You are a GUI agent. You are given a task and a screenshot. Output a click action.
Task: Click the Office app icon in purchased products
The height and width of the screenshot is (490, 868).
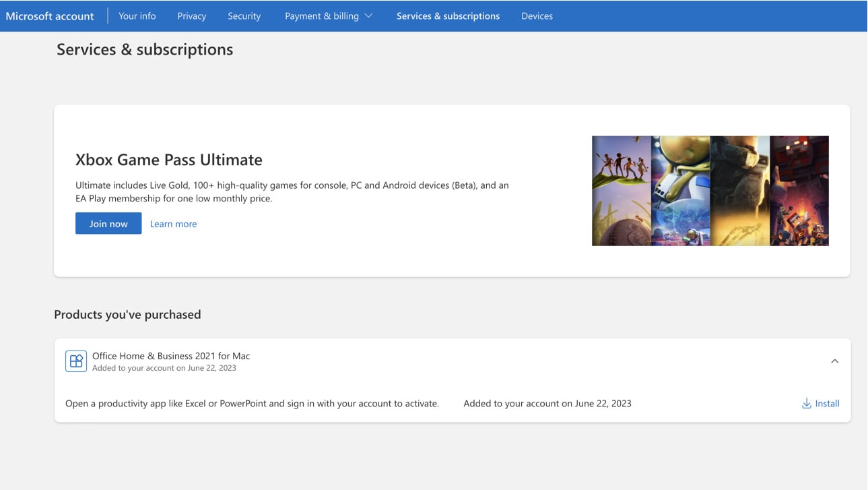(x=76, y=361)
